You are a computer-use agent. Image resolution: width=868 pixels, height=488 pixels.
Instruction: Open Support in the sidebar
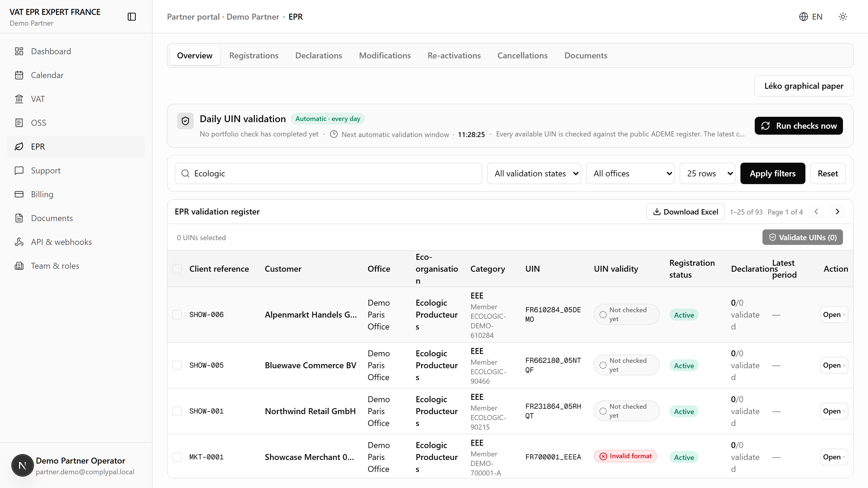point(76,170)
